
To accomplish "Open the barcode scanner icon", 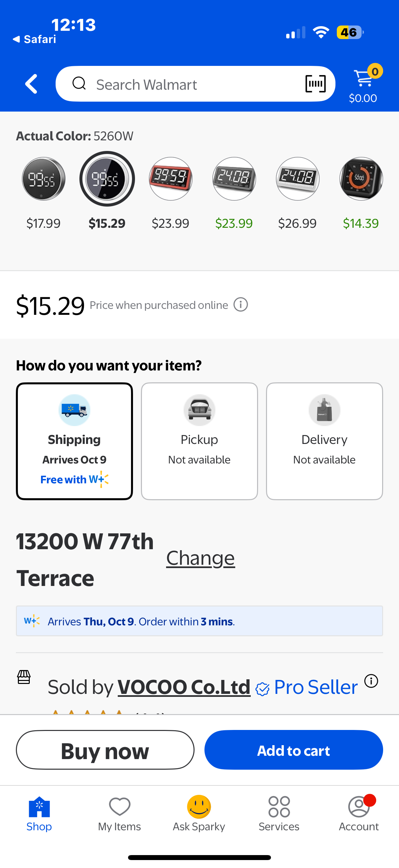I will [315, 84].
